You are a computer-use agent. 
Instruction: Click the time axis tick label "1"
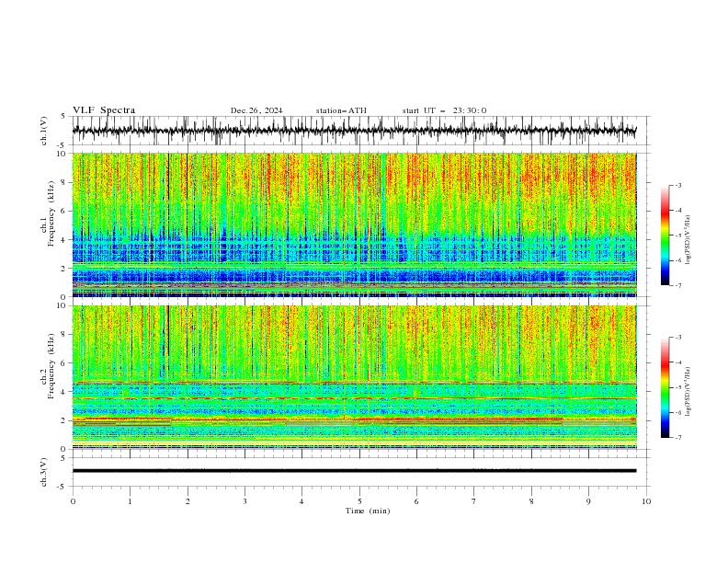tap(131, 501)
